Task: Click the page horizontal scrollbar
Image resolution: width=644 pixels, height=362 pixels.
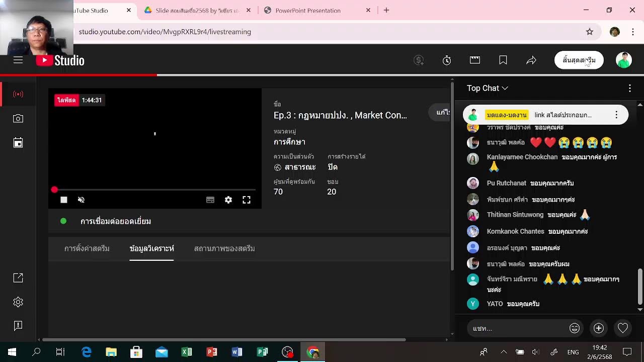Action: [224, 340]
